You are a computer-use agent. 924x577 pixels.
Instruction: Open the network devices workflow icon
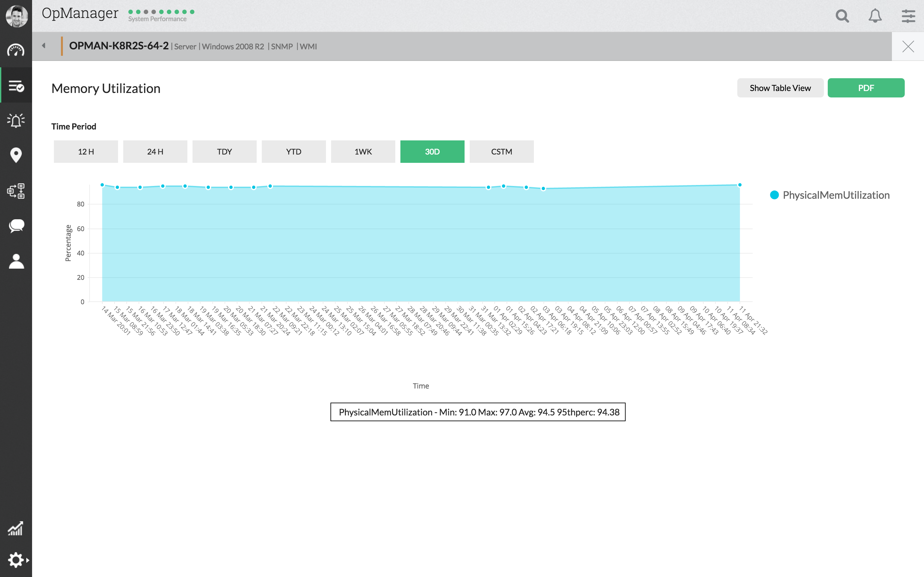click(x=16, y=191)
